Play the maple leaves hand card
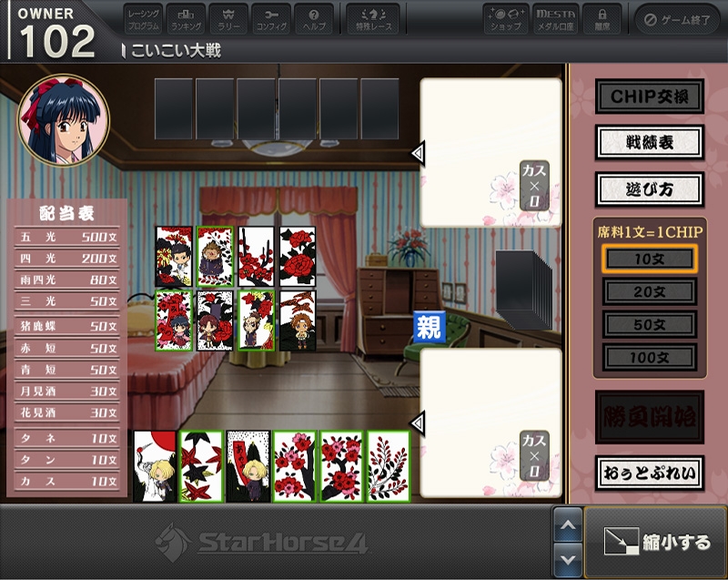Screen dimensions: 728x580 (x=201, y=466)
